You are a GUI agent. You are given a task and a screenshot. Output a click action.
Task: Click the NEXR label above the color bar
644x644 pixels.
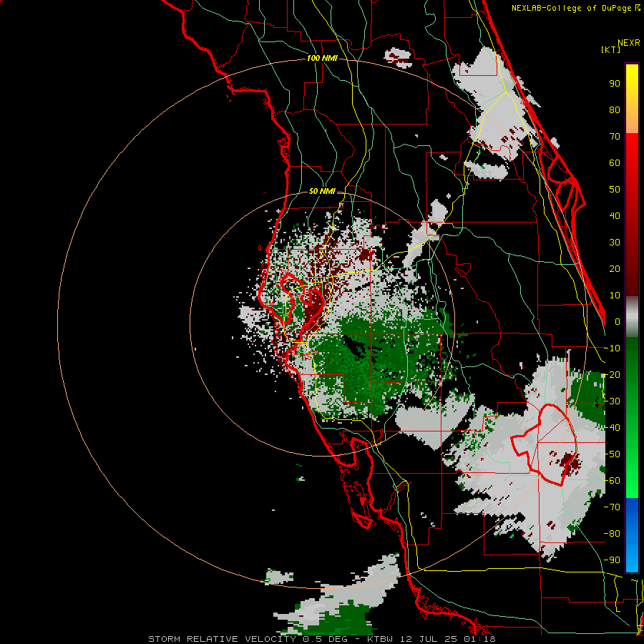coord(628,43)
